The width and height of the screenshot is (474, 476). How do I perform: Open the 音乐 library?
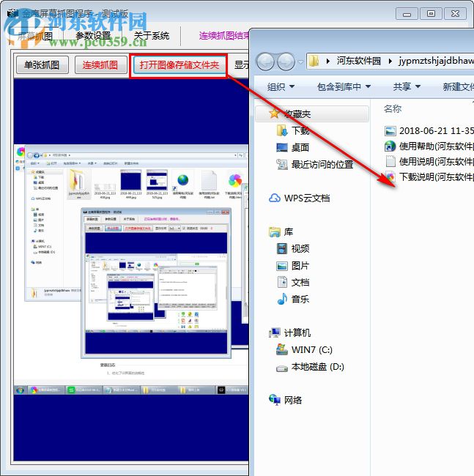[300, 300]
